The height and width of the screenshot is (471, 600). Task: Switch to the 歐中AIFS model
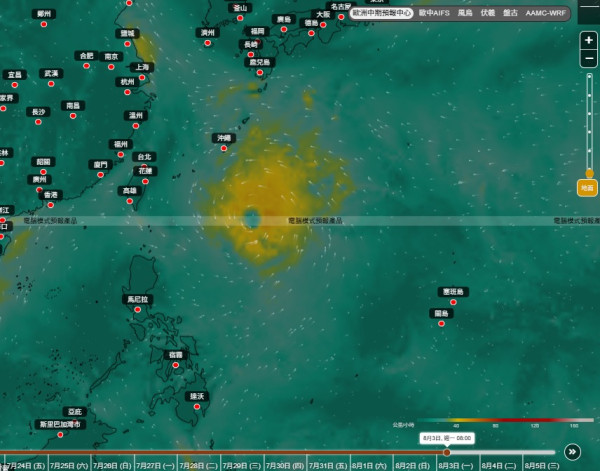point(434,13)
